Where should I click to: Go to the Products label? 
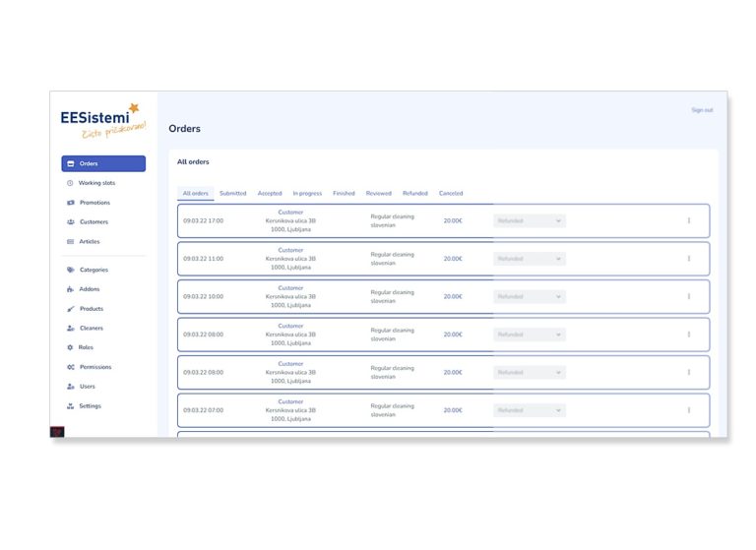tap(92, 309)
